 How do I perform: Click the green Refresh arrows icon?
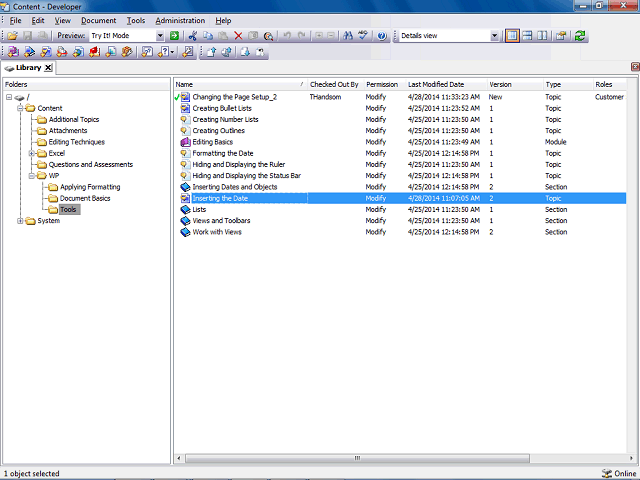click(x=580, y=36)
